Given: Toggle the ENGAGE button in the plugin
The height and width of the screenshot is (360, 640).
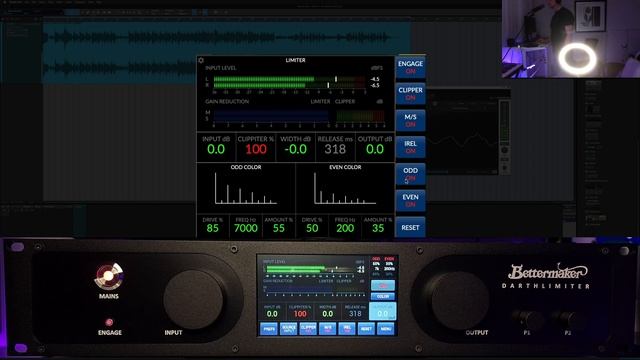Looking at the screenshot, I should (x=410, y=67).
